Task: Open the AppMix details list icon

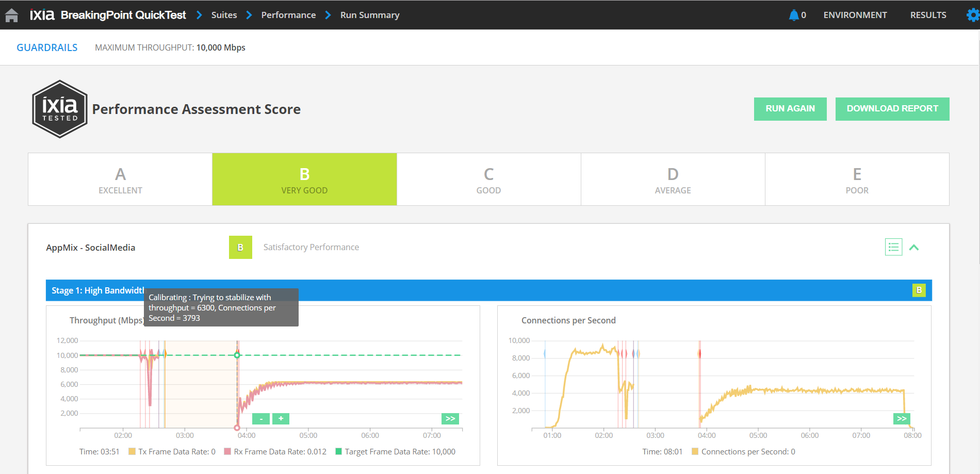Action: click(893, 247)
